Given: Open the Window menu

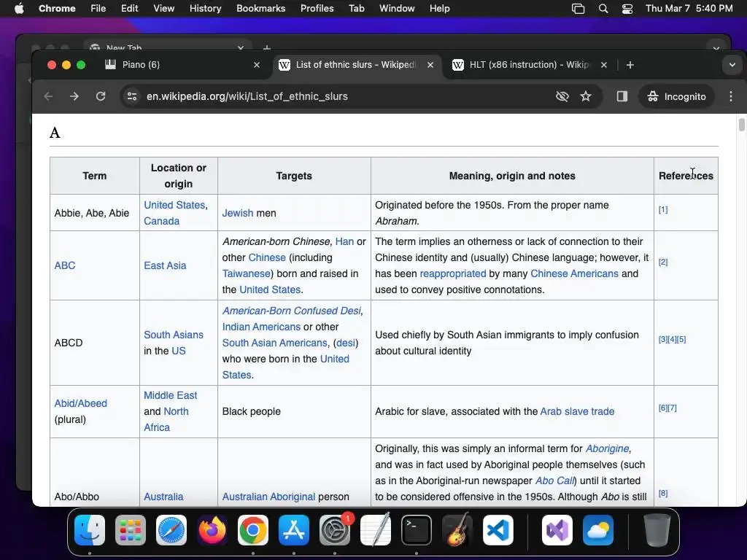Looking at the screenshot, I should coord(397,8).
